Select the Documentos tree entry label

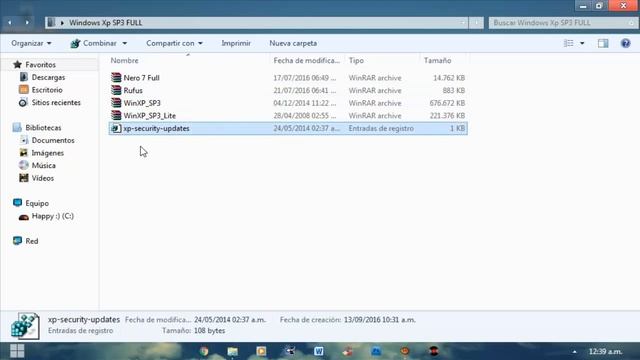[53, 140]
